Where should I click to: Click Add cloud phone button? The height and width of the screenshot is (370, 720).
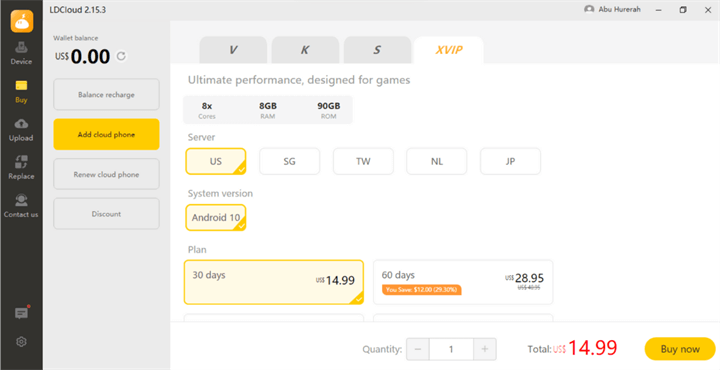(x=106, y=135)
